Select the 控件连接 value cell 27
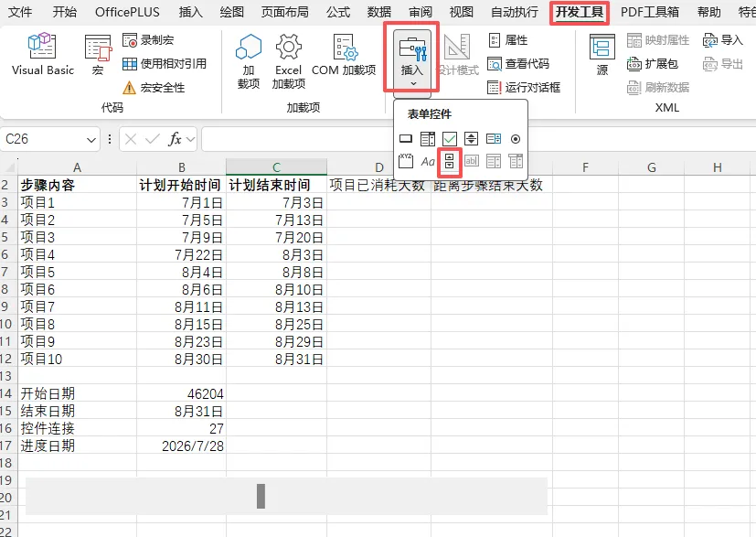The width and height of the screenshot is (756, 537). click(181, 428)
